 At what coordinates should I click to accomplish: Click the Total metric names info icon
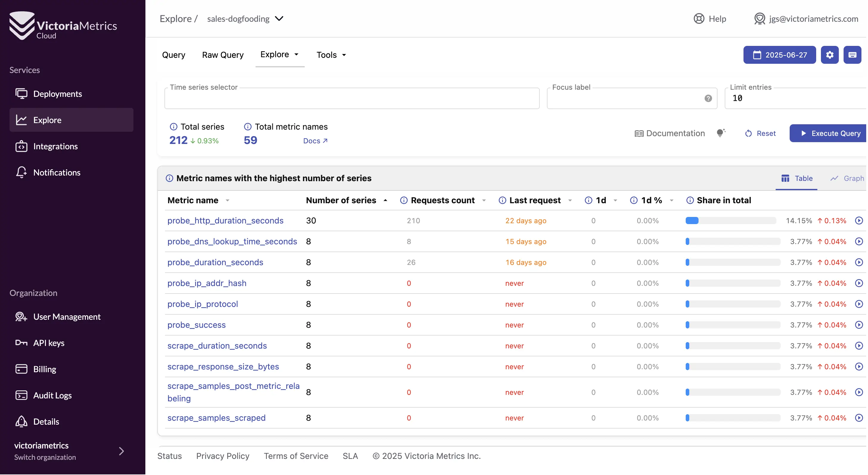coord(248,127)
